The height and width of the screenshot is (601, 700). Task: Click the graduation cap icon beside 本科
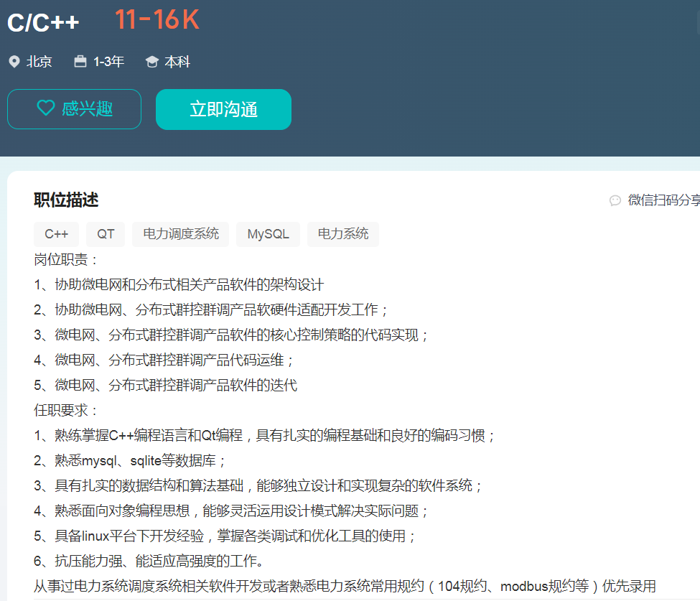[x=151, y=62]
